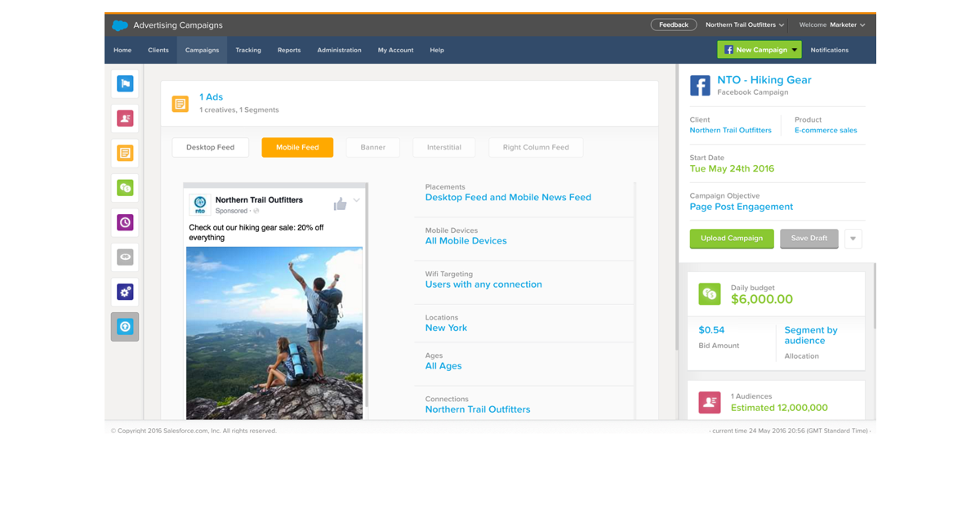Switch preview to Desktop Feed
980x523 pixels.
[210, 148]
